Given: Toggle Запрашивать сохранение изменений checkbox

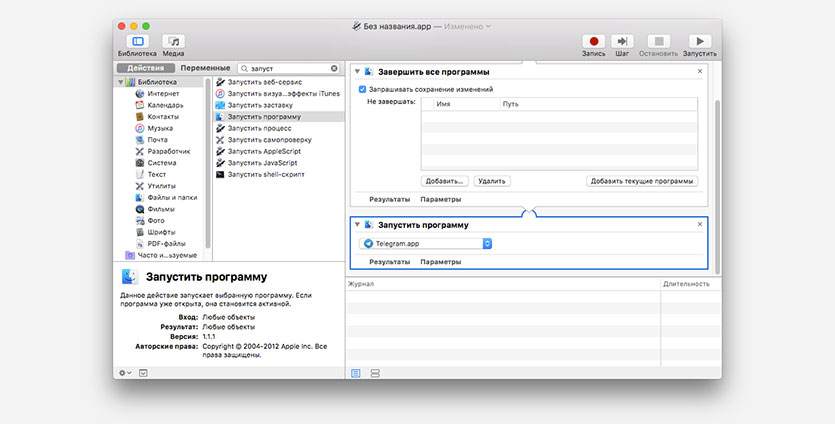Looking at the screenshot, I should click(x=363, y=89).
